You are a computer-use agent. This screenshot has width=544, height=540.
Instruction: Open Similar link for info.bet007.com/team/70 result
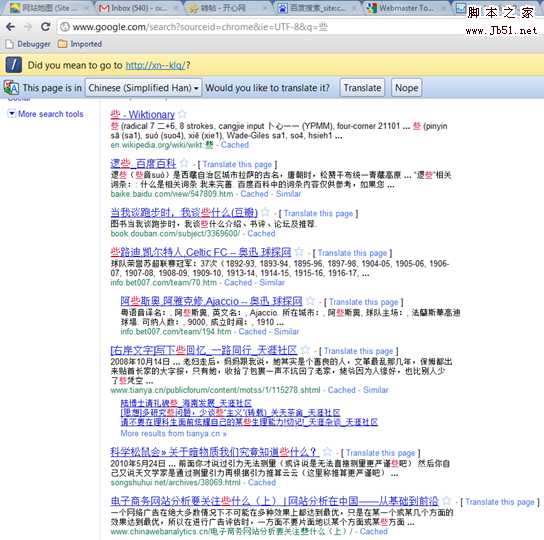pos(272,282)
